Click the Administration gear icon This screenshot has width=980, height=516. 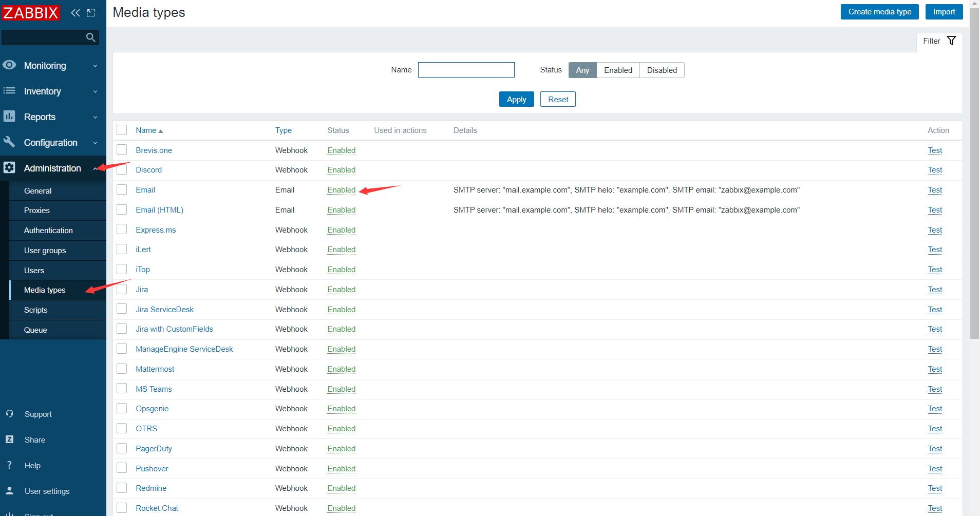(9, 168)
